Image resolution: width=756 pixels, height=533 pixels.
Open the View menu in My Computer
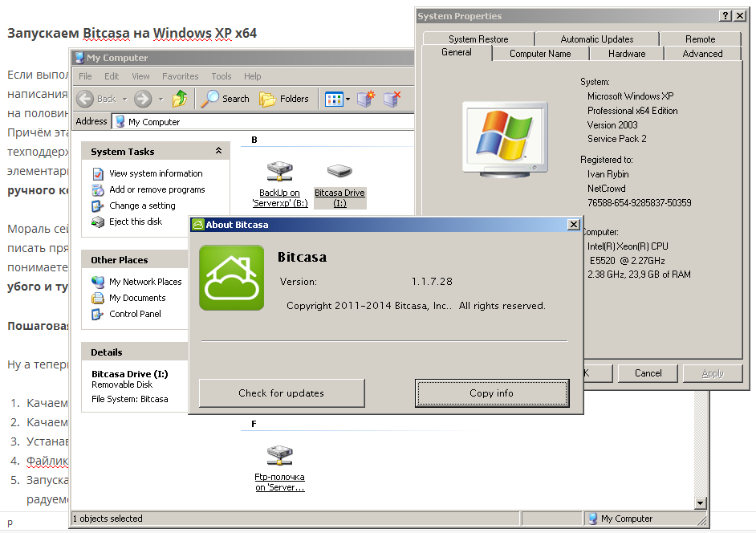click(x=140, y=76)
